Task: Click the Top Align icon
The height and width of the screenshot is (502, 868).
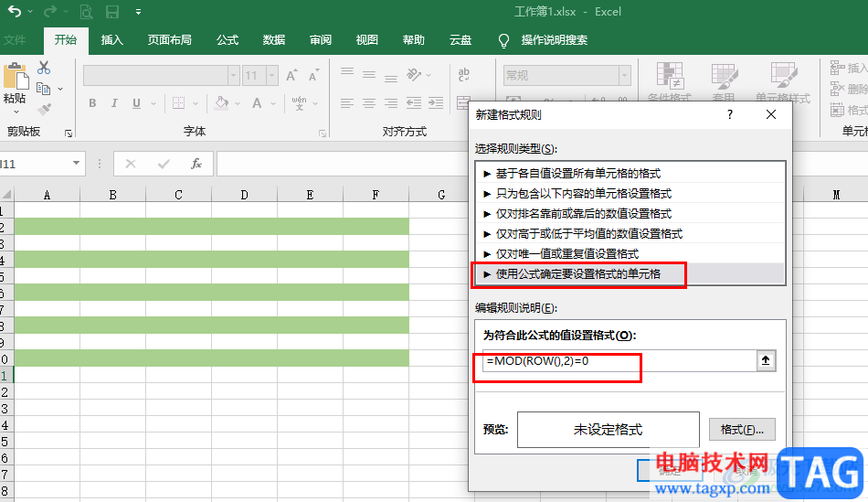Action: click(x=347, y=71)
